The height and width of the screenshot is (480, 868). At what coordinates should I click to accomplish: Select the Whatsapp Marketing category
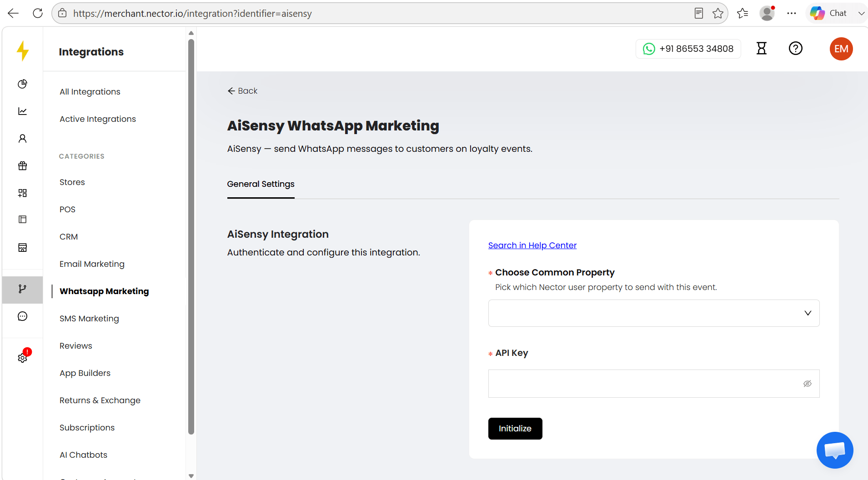[x=104, y=291]
